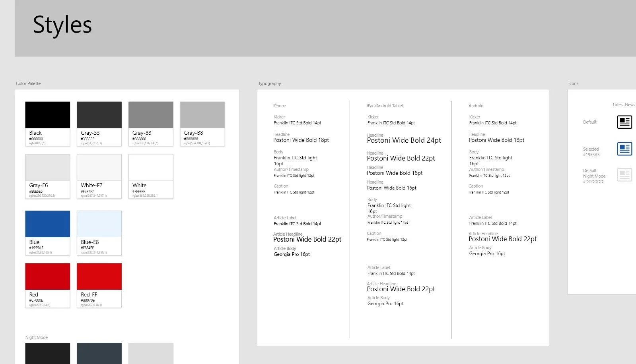The width and height of the screenshot is (636, 364).
Task: Select the Typography section label
Action: pos(269,83)
